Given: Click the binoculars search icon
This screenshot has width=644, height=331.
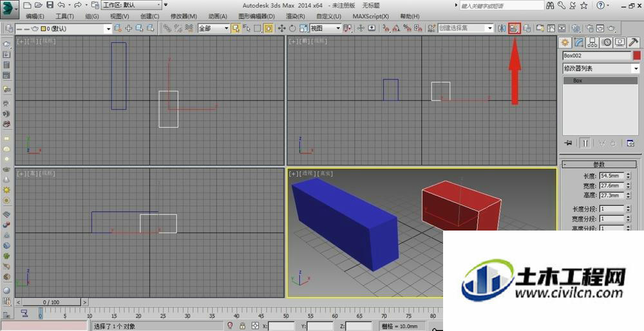Looking at the screenshot, I should (551, 5).
